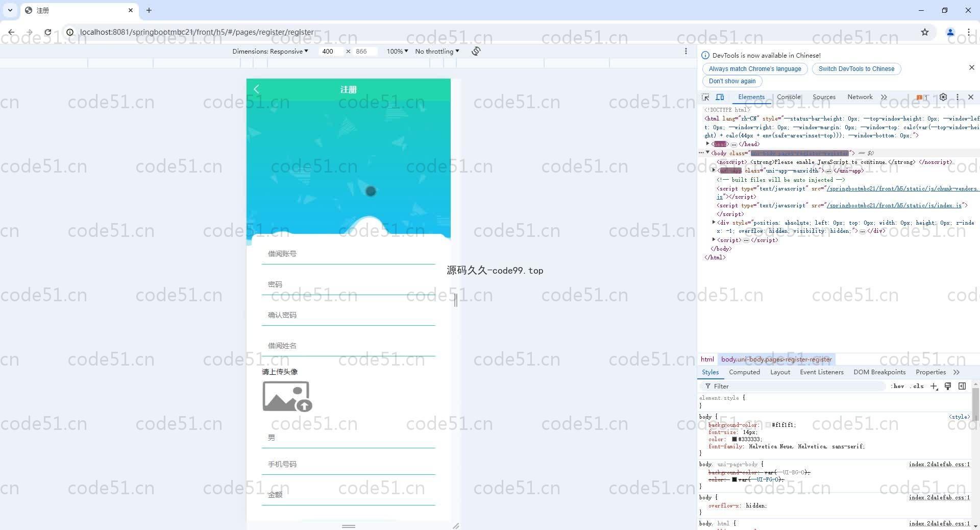
Task: Open the 男 gender selector field
Action: 349,438
